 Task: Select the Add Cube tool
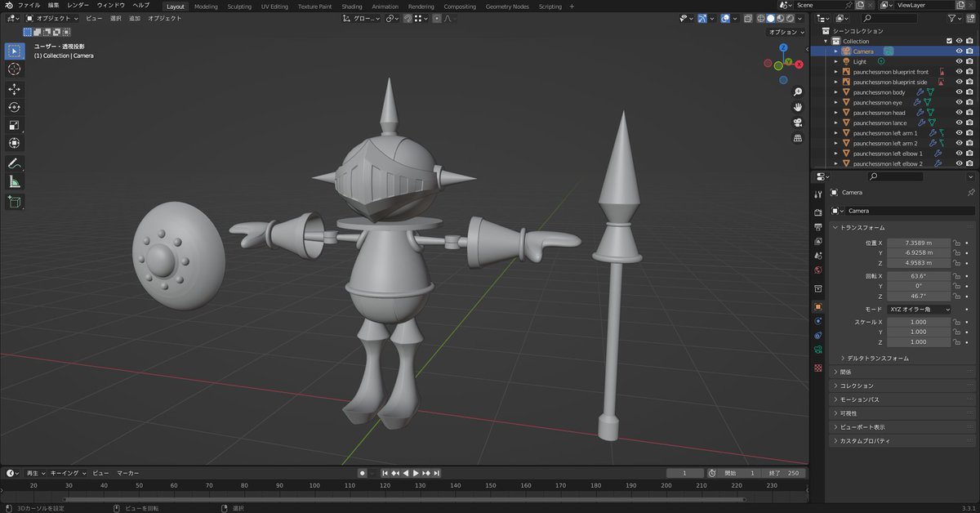[15, 201]
